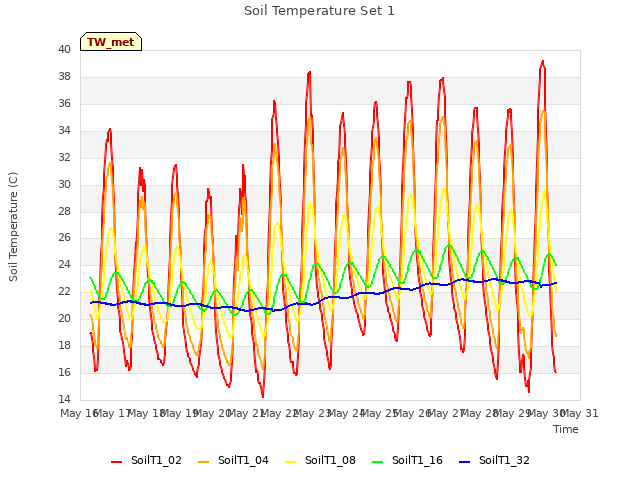Toggle the SoilT1_16 legend label
The height and width of the screenshot is (480, 640).
click(417, 460)
